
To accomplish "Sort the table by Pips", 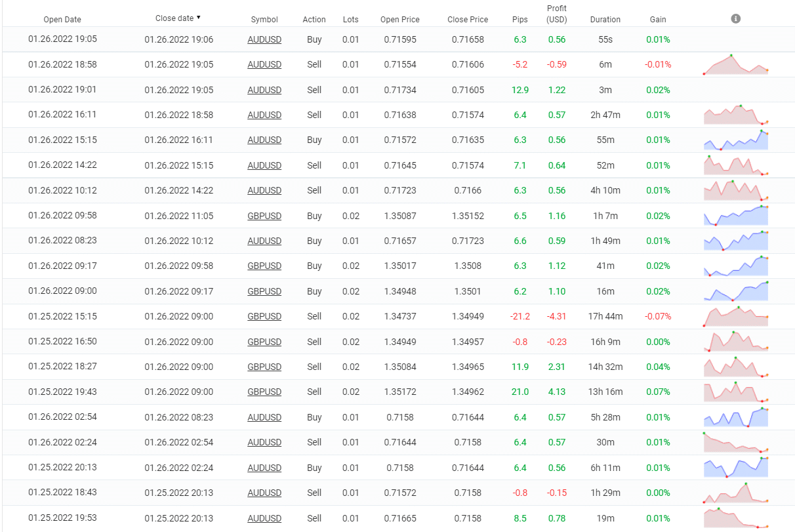I will coord(520,19).
